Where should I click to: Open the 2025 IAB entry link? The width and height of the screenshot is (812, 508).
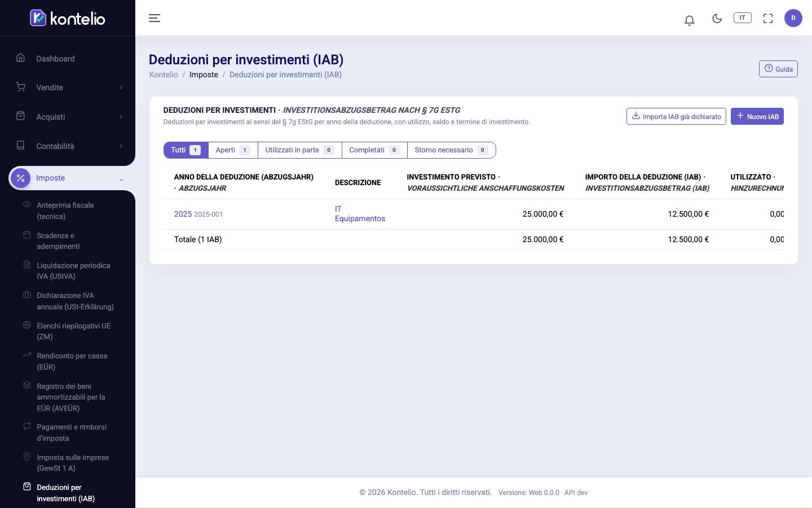click(x=183, y=214)
